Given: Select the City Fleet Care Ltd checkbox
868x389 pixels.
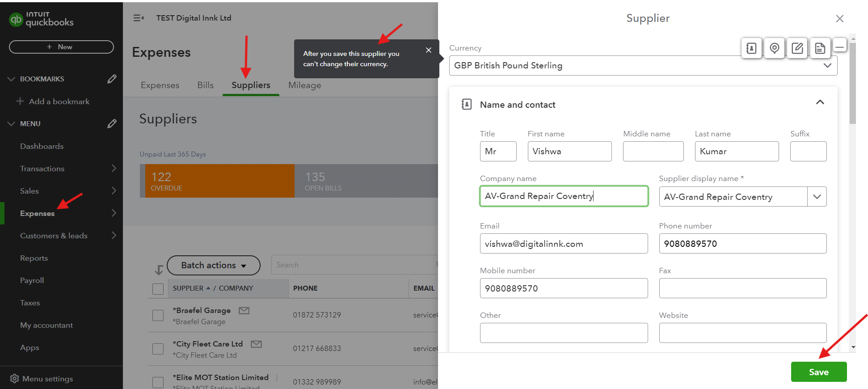Looking at the screenshot, I should click(158, 349).
